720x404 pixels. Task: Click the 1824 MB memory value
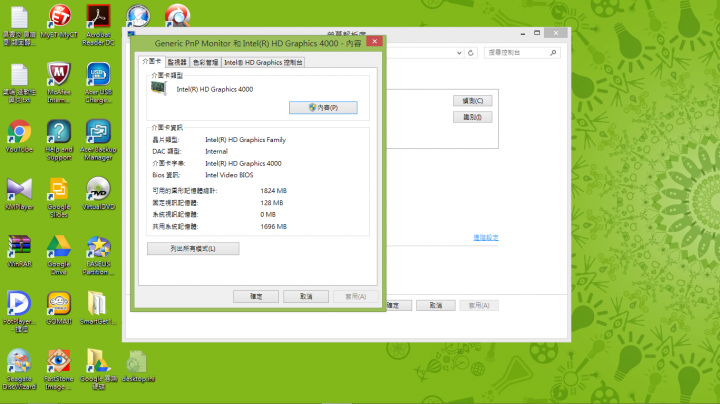pyautogui.click(x=274, y=191)
